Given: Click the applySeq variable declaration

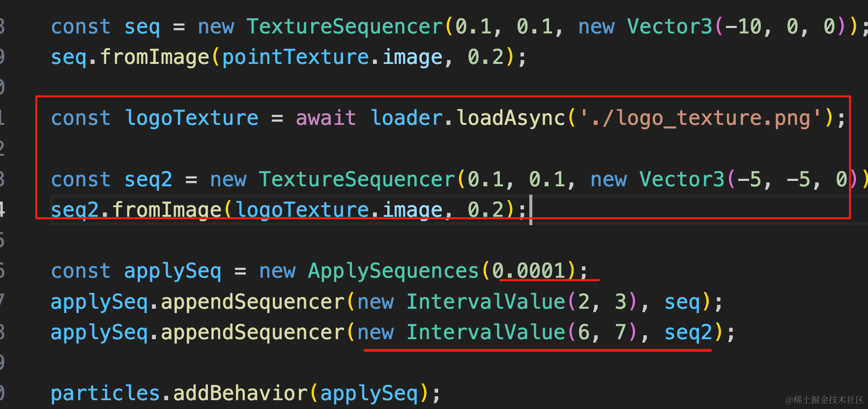Looking at the screenshot, I should click(x=173, y=271).
